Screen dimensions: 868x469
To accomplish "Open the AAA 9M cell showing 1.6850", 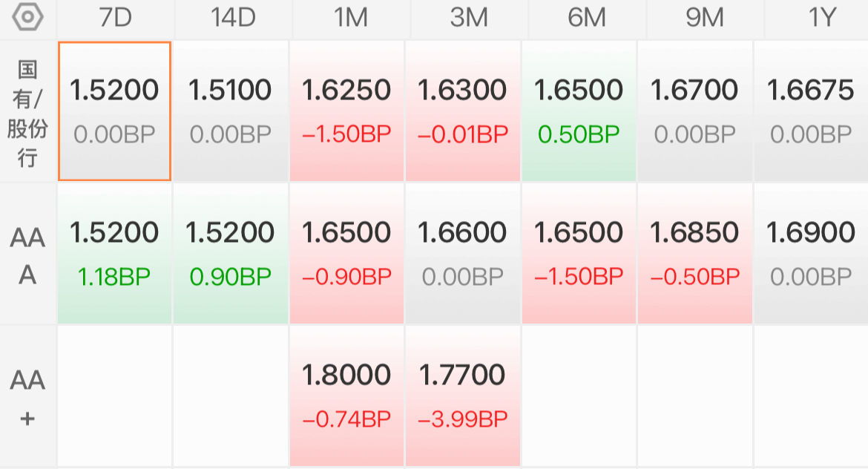I will click(694, 254).
